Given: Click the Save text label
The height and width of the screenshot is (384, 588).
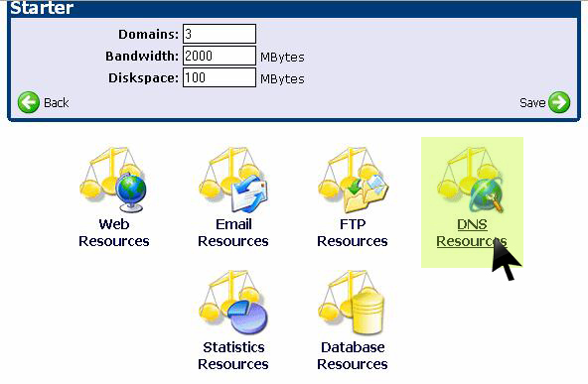Looking at the screenshot, I should (x=532, y=102).
